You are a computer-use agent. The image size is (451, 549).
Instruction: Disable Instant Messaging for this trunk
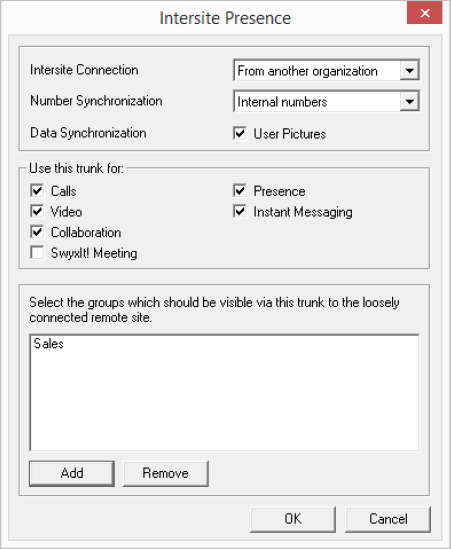point(240,211)
